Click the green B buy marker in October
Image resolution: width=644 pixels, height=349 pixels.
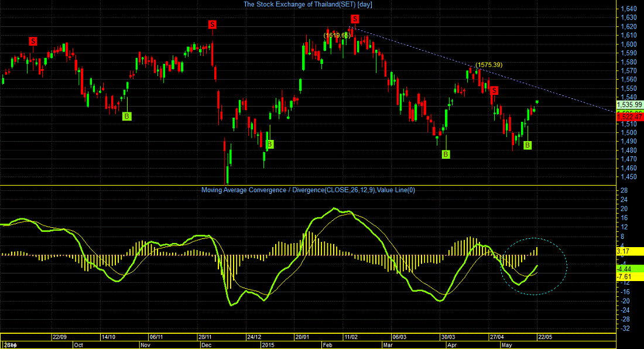tap(126, 116)
